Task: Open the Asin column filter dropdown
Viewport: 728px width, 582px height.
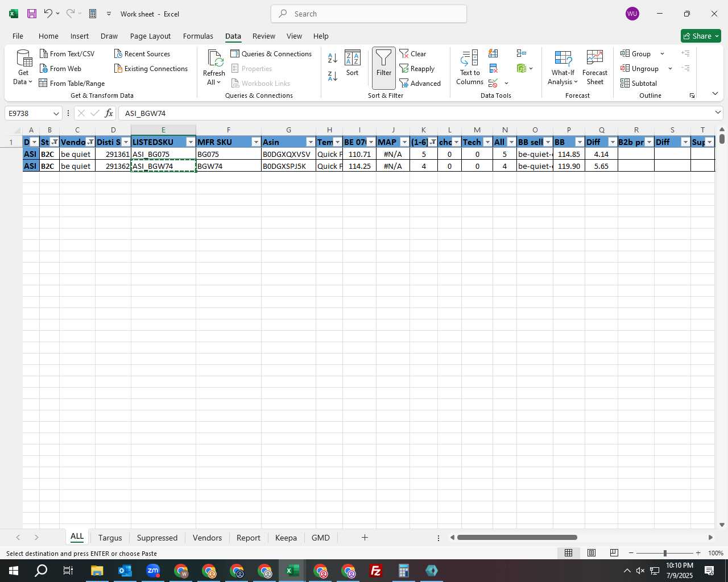Action: pos(311,142)
